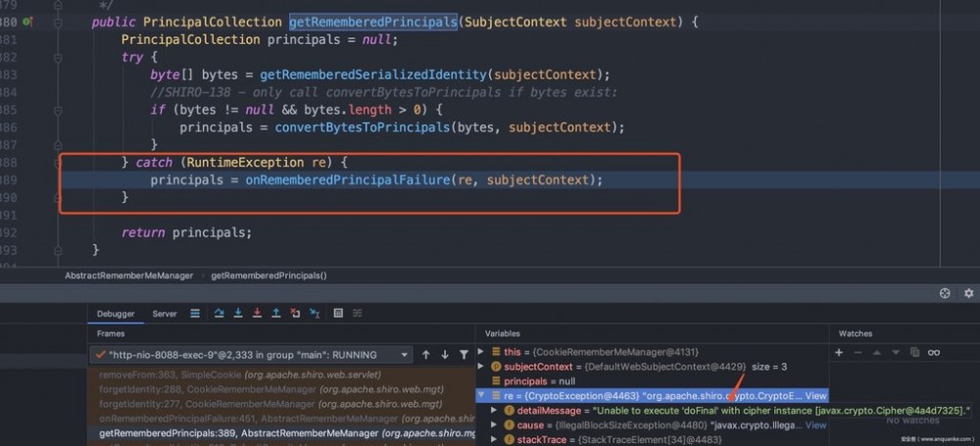This screenshot has height=446, width=980.
Task: Click AbstractRememberMeManager breadcrumb
Action: pos(128,275)
